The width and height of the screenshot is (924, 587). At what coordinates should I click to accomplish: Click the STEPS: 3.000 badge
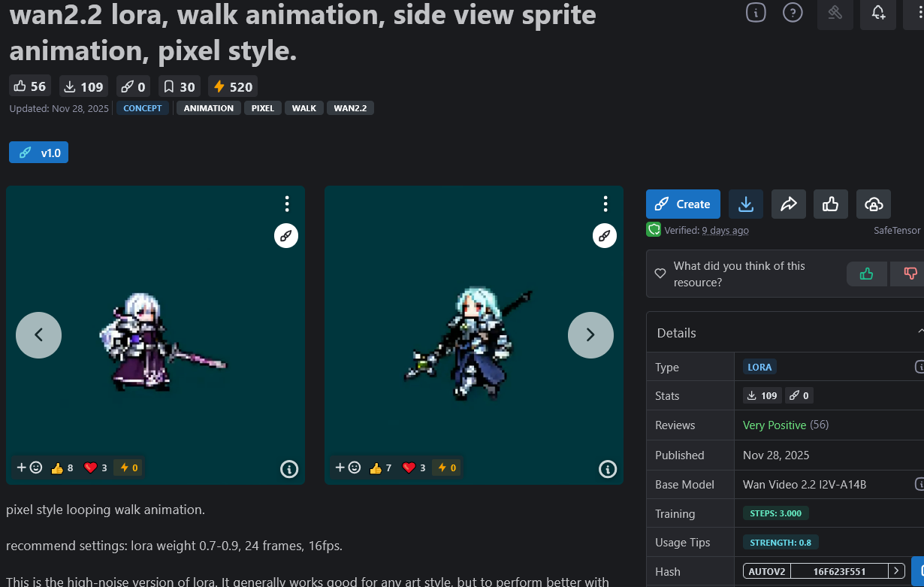click(x=776, y=513)
